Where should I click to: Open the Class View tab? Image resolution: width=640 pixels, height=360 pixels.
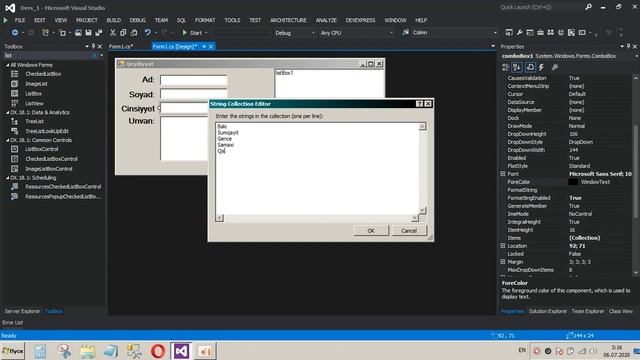point(620,311)
